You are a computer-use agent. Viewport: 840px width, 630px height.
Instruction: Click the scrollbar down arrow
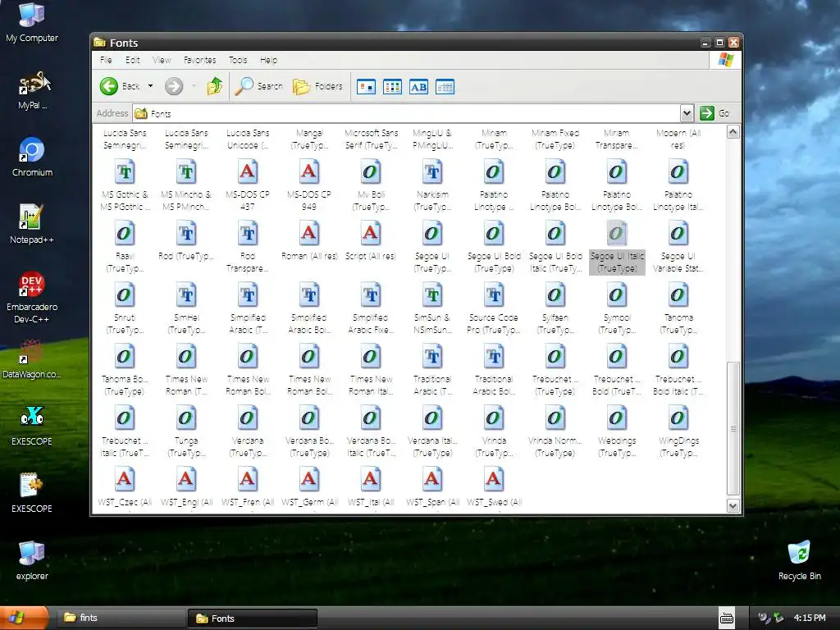(733, 505)
